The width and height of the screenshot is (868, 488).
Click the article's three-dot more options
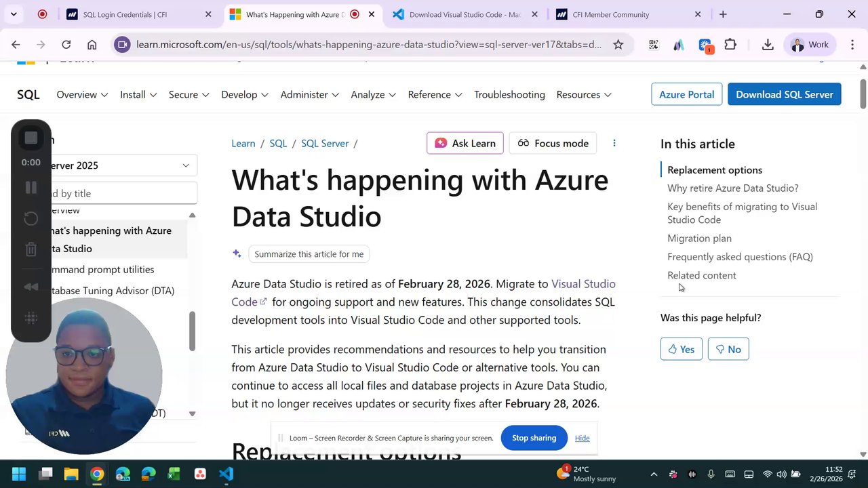tap(614, 143)
